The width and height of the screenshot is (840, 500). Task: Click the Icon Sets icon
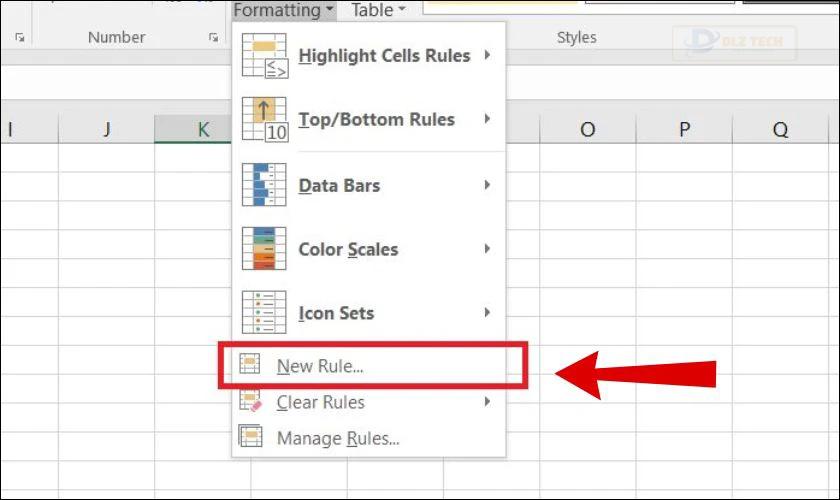264,313
